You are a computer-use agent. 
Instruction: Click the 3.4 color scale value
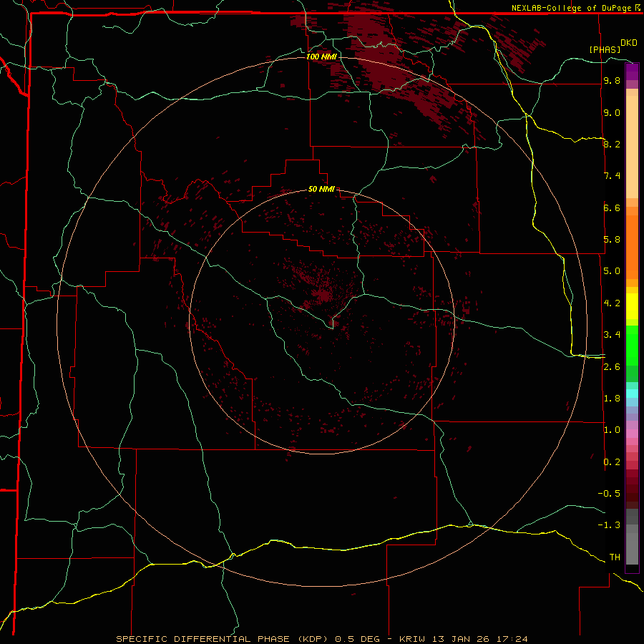coord(612,335)
